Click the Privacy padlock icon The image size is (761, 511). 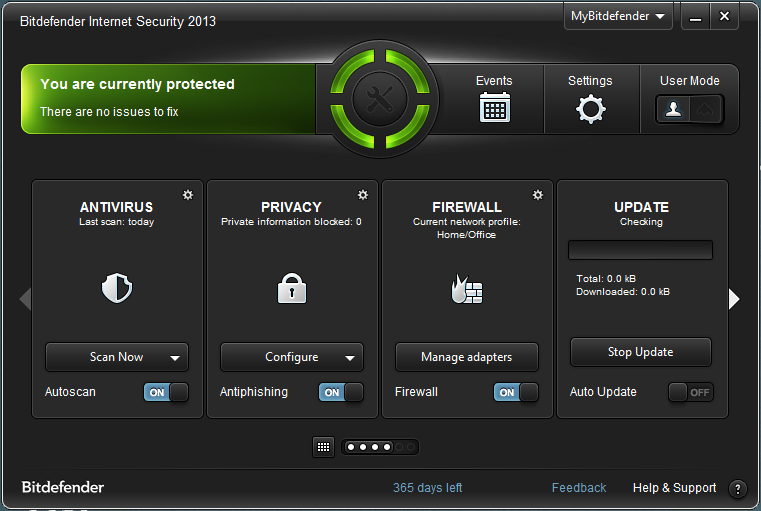point(291,289)
